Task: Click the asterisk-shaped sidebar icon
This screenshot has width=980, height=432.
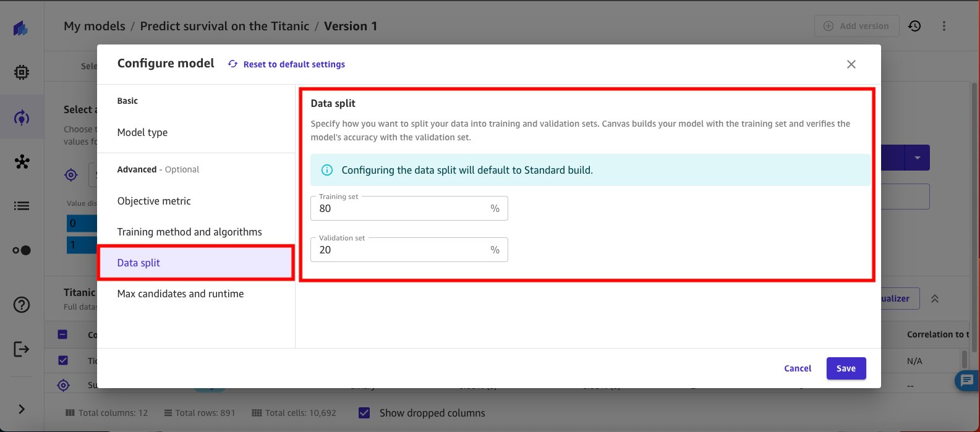Action: 22,162
